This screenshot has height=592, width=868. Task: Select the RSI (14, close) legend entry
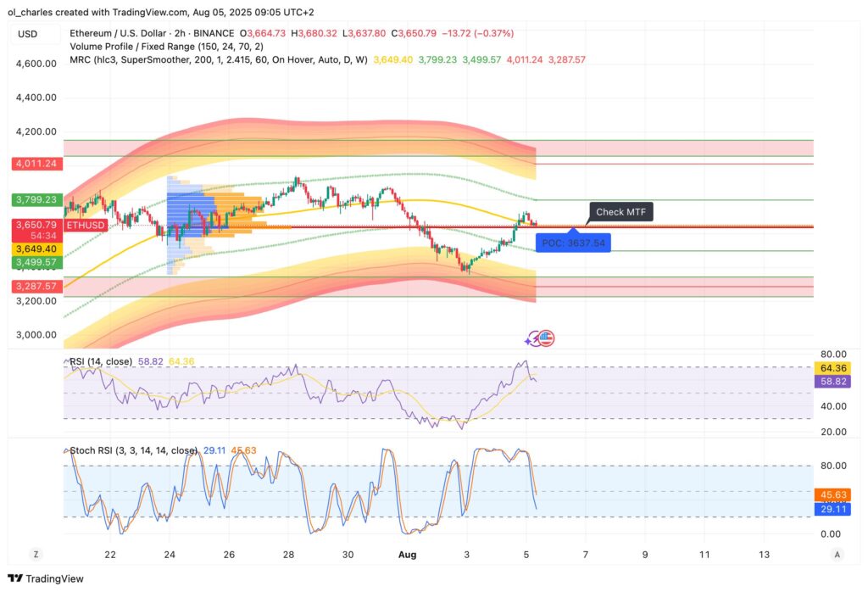(101, 361)
